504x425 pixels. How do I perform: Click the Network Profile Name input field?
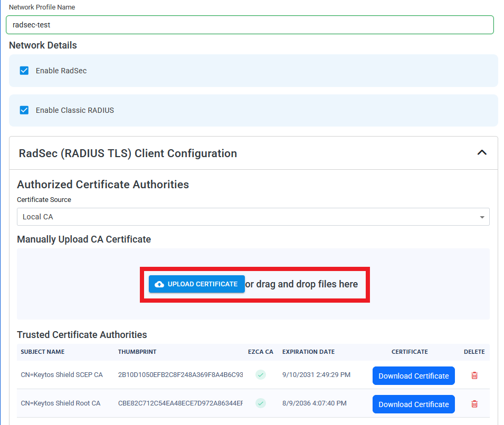(250, 25)
